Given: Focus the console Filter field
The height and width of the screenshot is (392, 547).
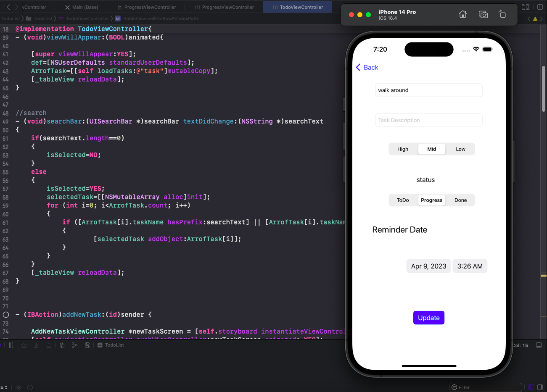Looking at the screenshot, I should [x=486, y=387].
